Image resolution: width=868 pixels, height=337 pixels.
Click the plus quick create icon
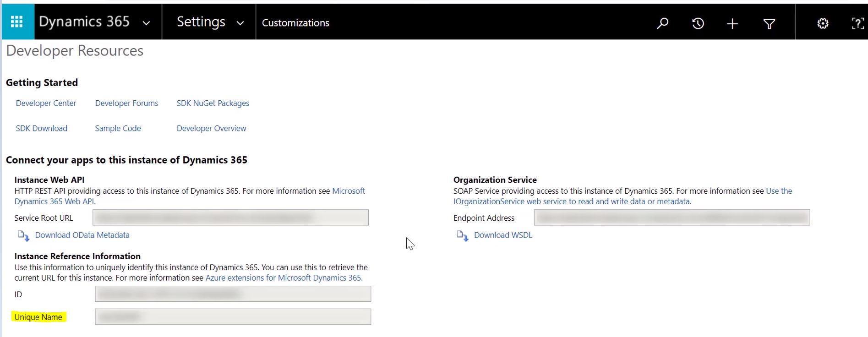click(732, 24)
